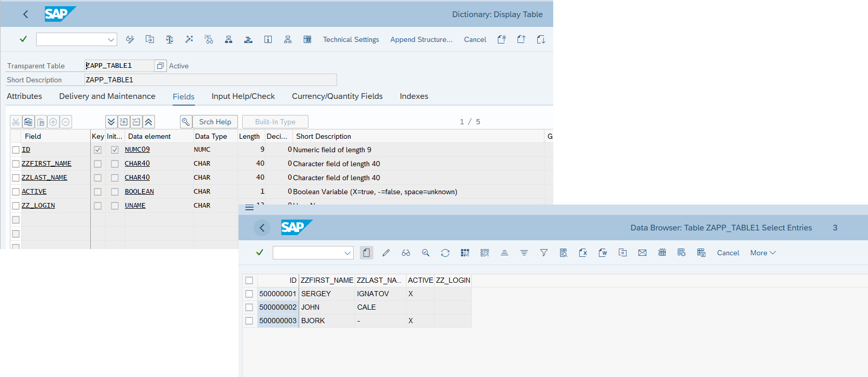This screenshot has height=377, width=868.
Task: Click the Filter funnel icon in Data Browser
Action: 544,253
